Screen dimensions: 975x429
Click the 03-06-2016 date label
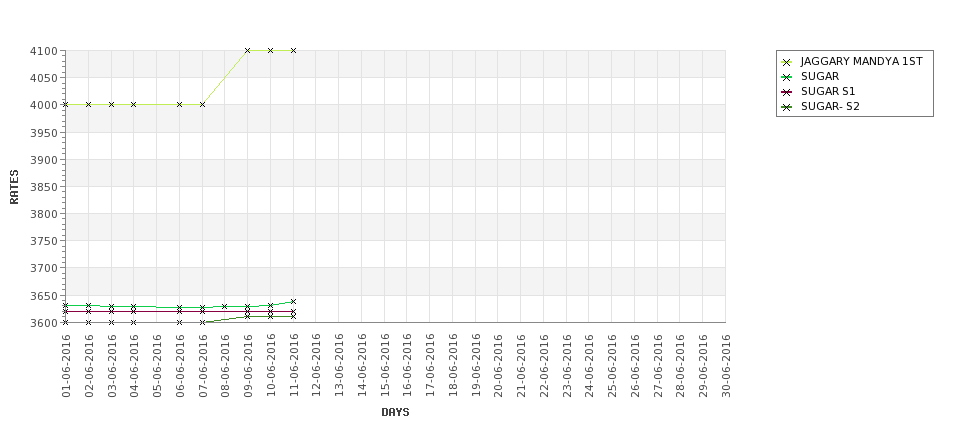click(111, 366)
